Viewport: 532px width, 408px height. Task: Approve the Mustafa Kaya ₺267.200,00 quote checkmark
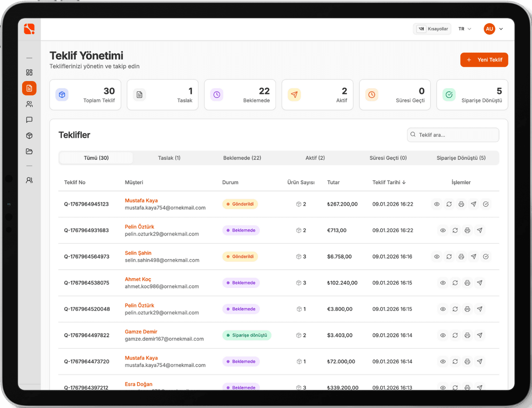486,204
